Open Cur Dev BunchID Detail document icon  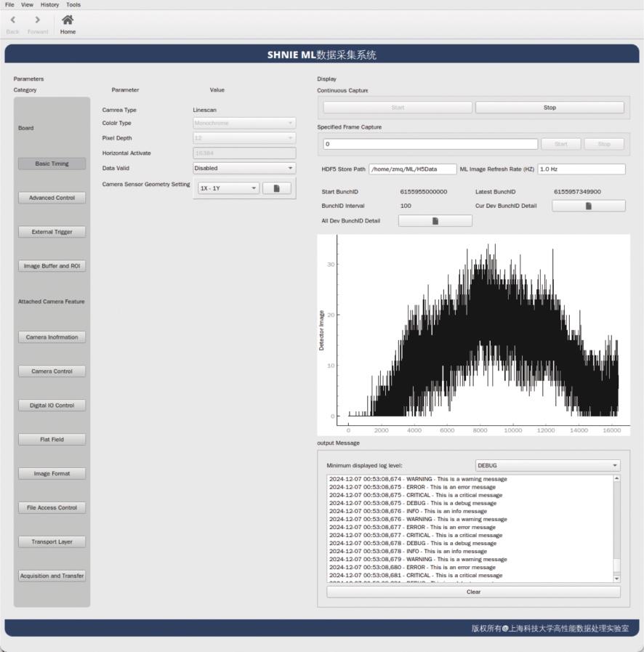[x=588, y=206]
